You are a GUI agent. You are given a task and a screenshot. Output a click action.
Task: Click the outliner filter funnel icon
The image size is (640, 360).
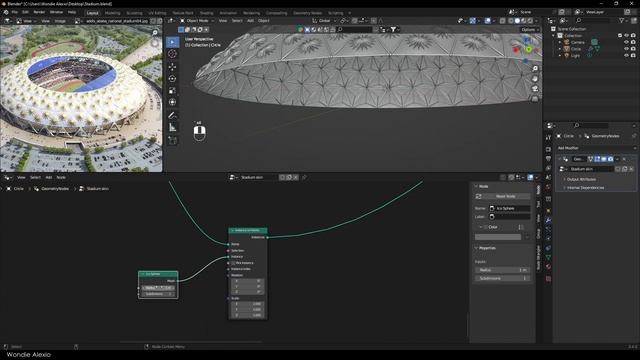point(622,20)
